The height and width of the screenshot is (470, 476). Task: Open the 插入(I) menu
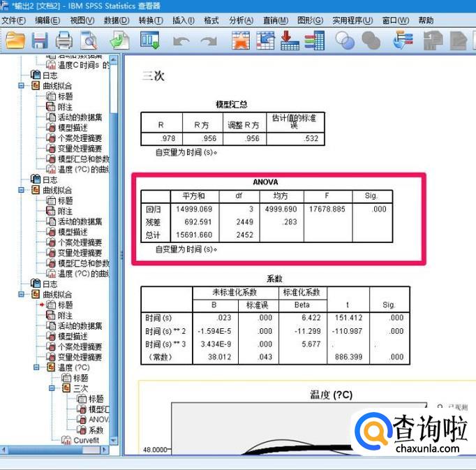coord(184,21)
